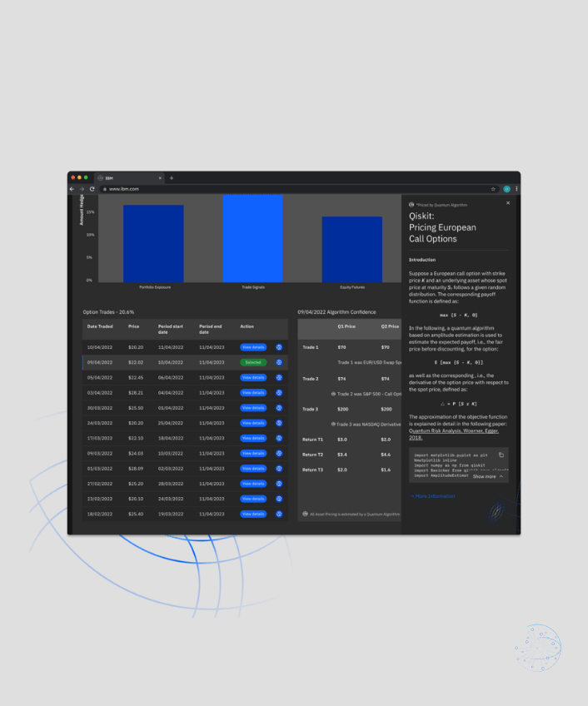
Task: Open the Quantum Risk Analysis paper link
Action: 453,434
